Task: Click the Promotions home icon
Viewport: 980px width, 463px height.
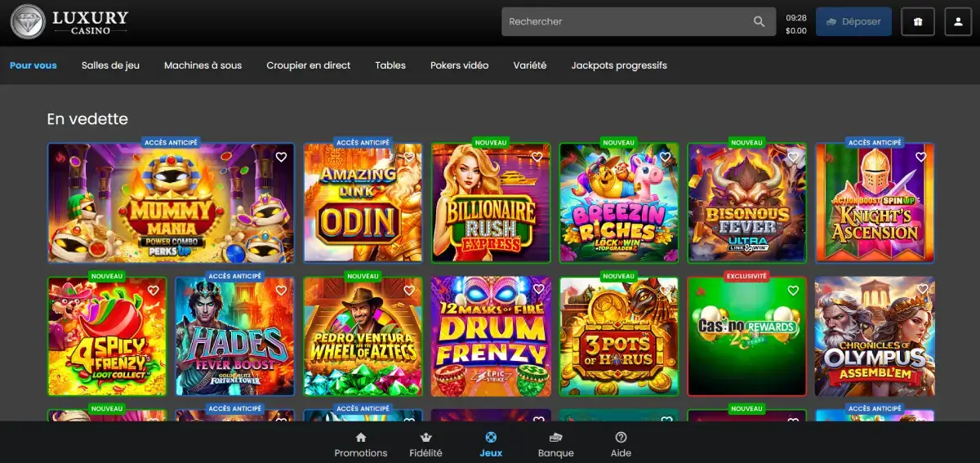Action: pyautogui.click(x=361, y=438)
